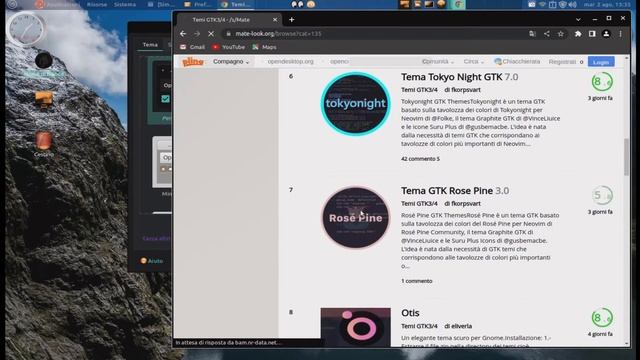Select the light gray theme preview
The image size is (640, 360).
click(x=162, y=162)
